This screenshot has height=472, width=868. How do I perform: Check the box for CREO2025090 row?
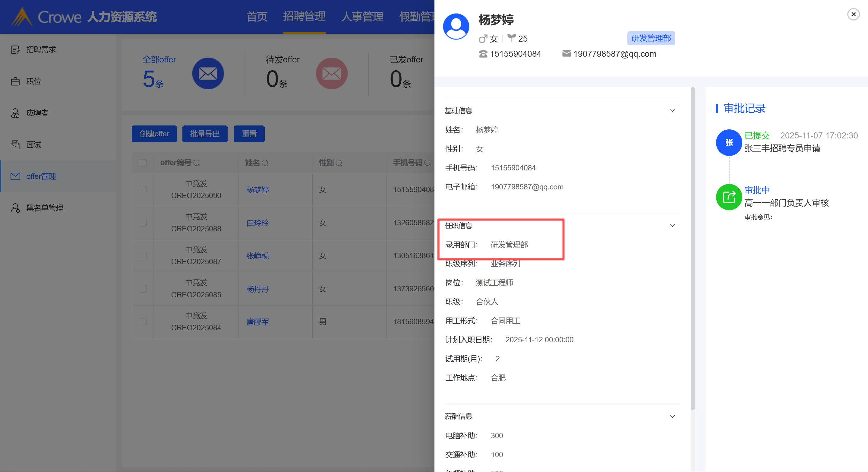point(143,190)
